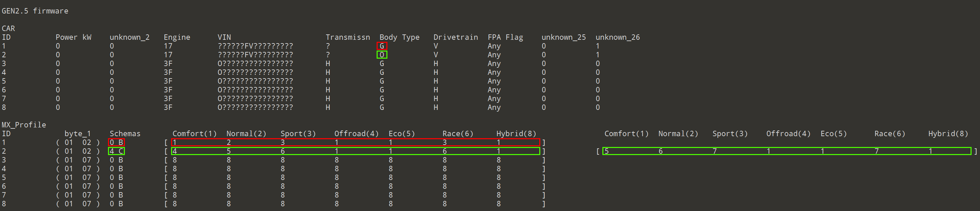Select the unknown_2 column header
Image resolution: width=980 pixels, height=211 pixels.
[x=129, y=37]
